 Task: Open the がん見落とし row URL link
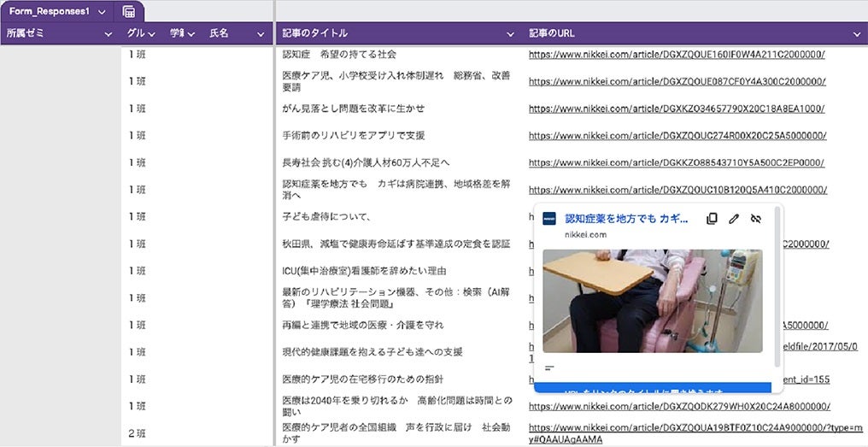coord(676,109)
